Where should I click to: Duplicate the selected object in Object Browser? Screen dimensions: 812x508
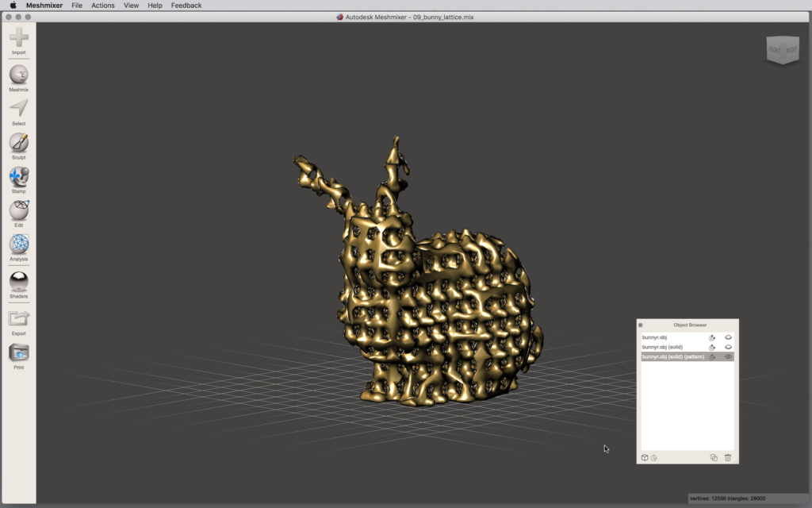(x=714, y=457)
